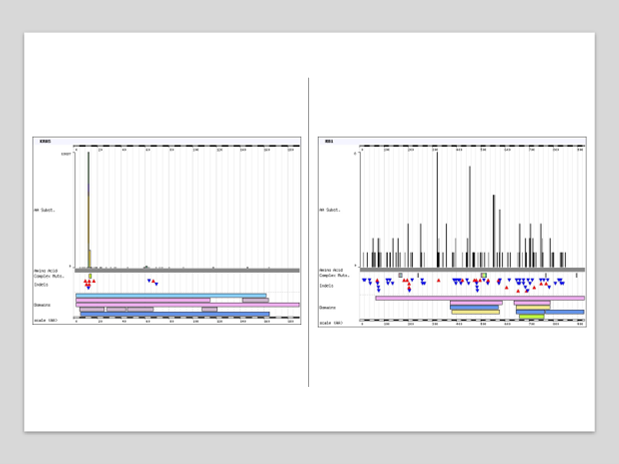Select the long pink domain bar in the right chart
The width and height of the screenshot is (619, 464).
pyautogui.click(x=480, y=297)
